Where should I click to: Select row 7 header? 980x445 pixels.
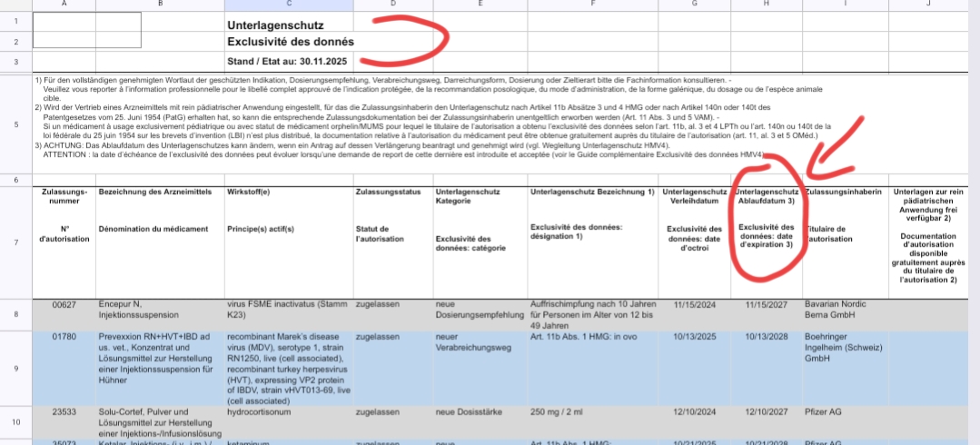16,242
